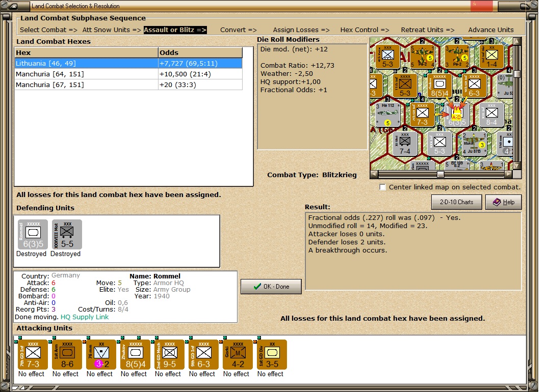Viewport: 551px width, 392px height.
Task: Click the Assign Losses subphase label
Action: tap(301, 30)
